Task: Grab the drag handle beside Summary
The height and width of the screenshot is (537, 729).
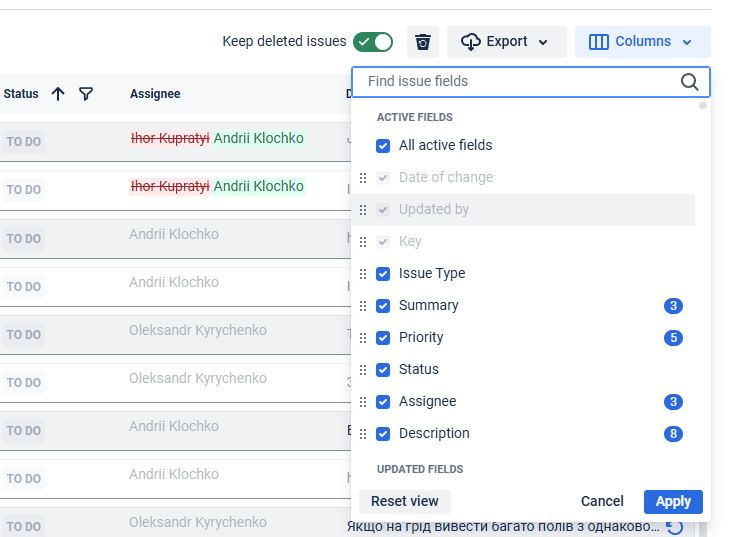Action: click(363, 306)
